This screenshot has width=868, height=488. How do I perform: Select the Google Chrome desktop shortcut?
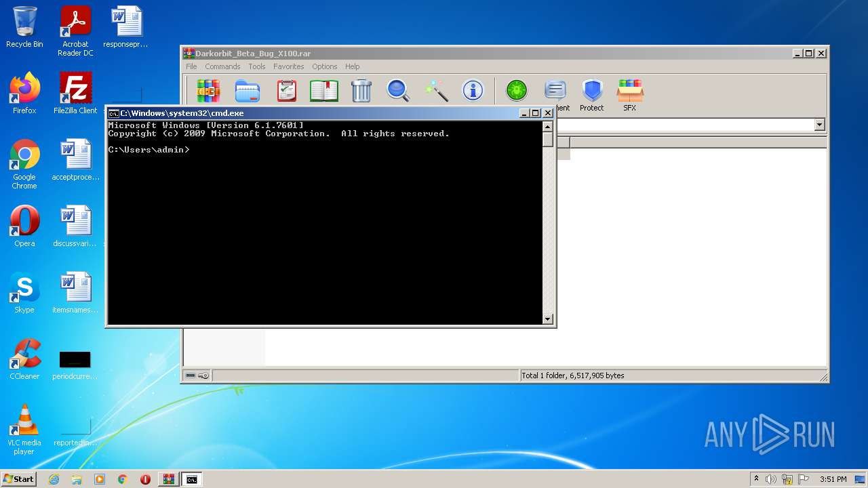(x=24, y=164)
